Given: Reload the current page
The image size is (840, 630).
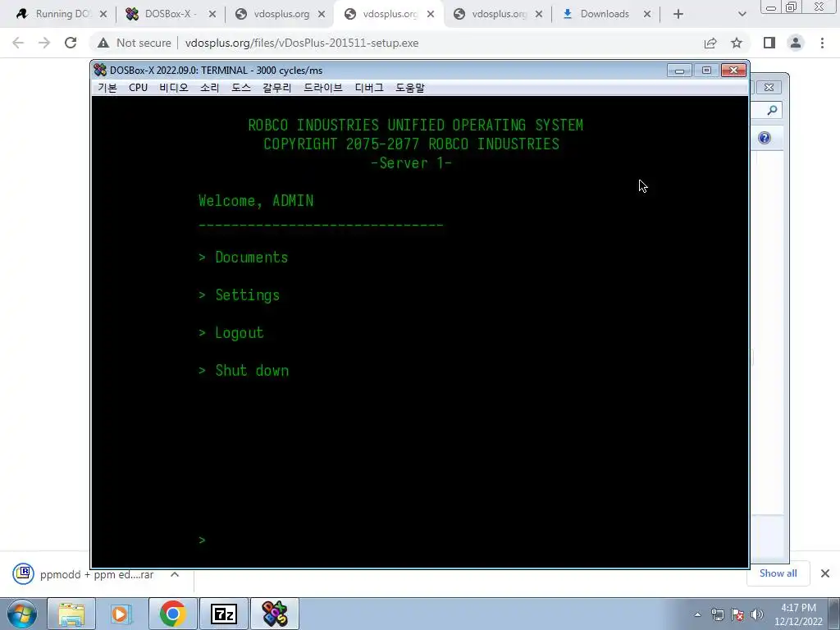Looking at the screenshot, I should click(x=71, y=43).
